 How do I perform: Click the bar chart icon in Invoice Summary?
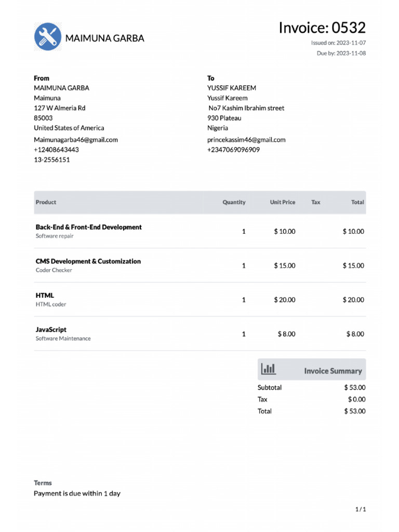(x=268, y=369)
